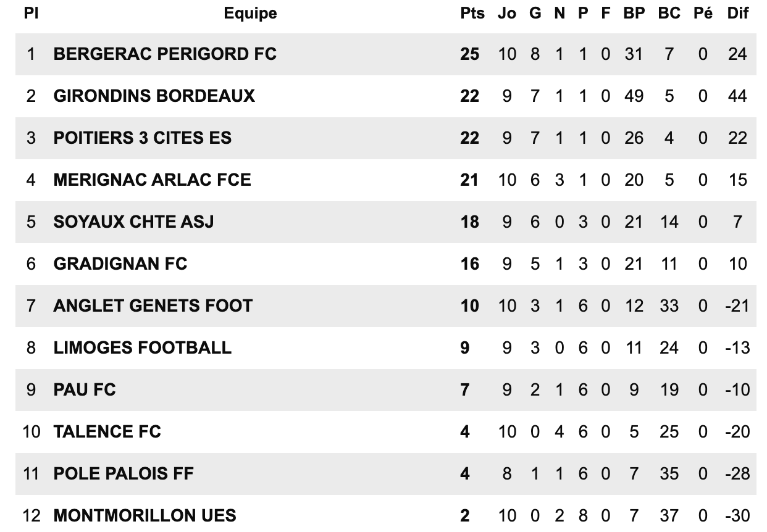Click the TALENCE FC team name

[107, 432]
